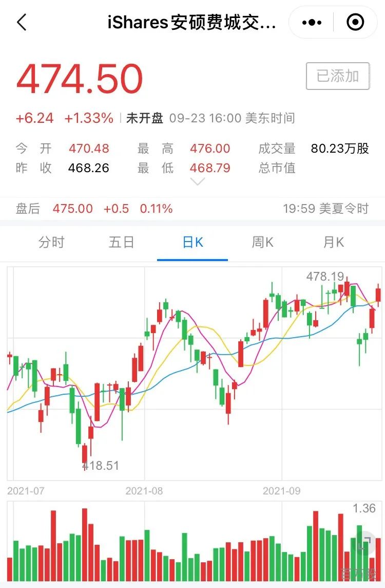Tap the 474.50 current price
This screenshot has height=588, width=385.
tap(80, 79)
